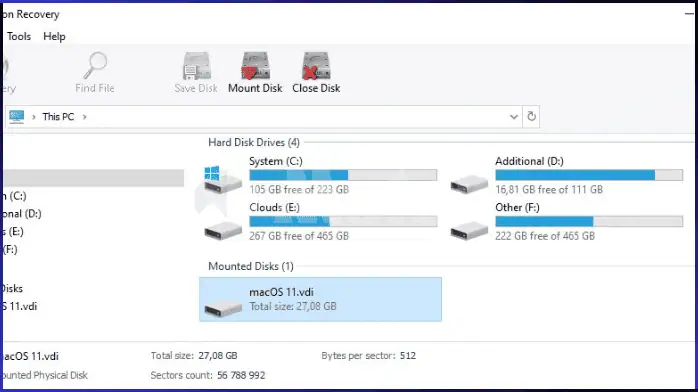Click the status bar Total size 27,08 GB value
698x392 pixels.
218,356
